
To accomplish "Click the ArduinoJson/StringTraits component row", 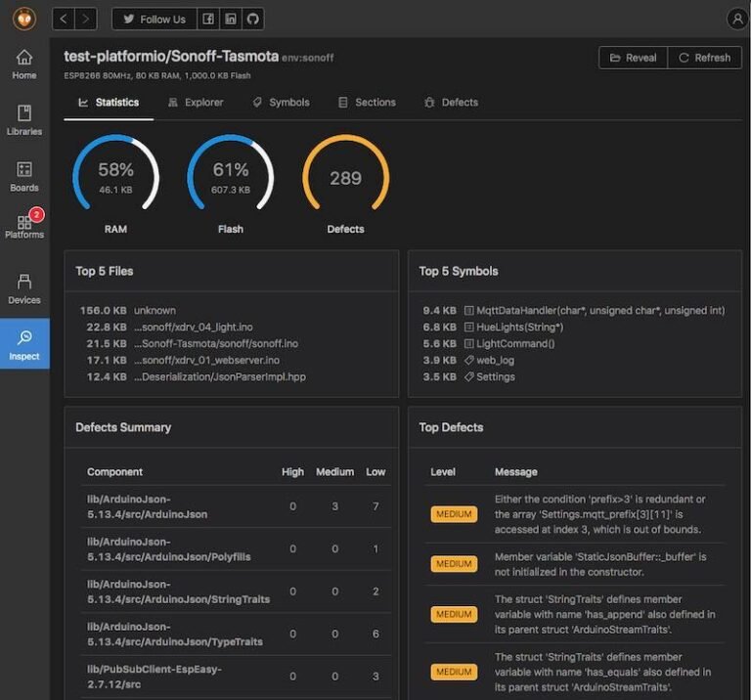I will (236, 591).
